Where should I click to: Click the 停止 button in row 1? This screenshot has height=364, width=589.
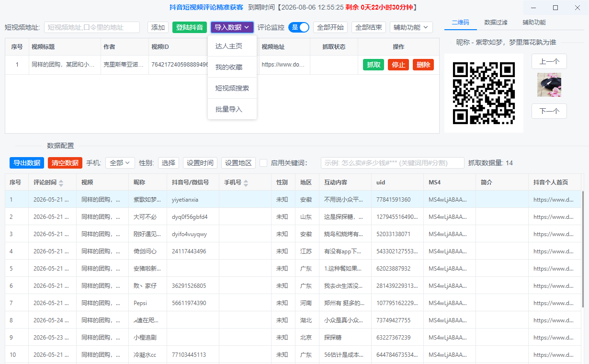tap(398, 65)
